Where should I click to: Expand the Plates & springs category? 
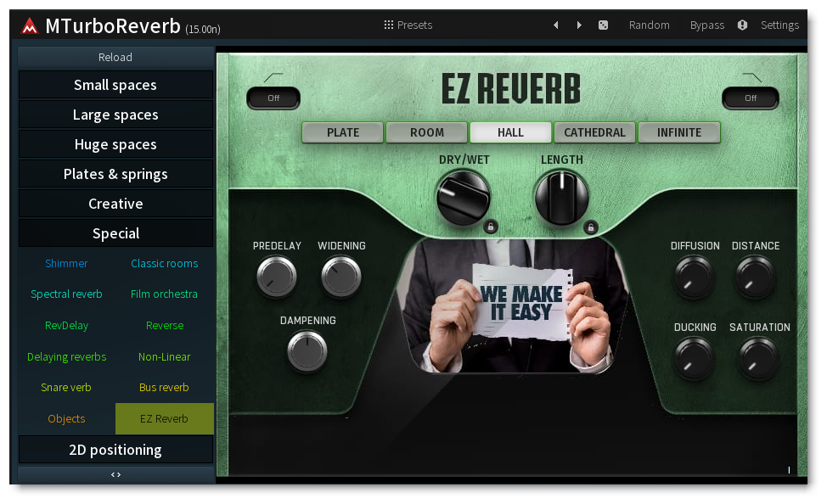coord(115,174)
